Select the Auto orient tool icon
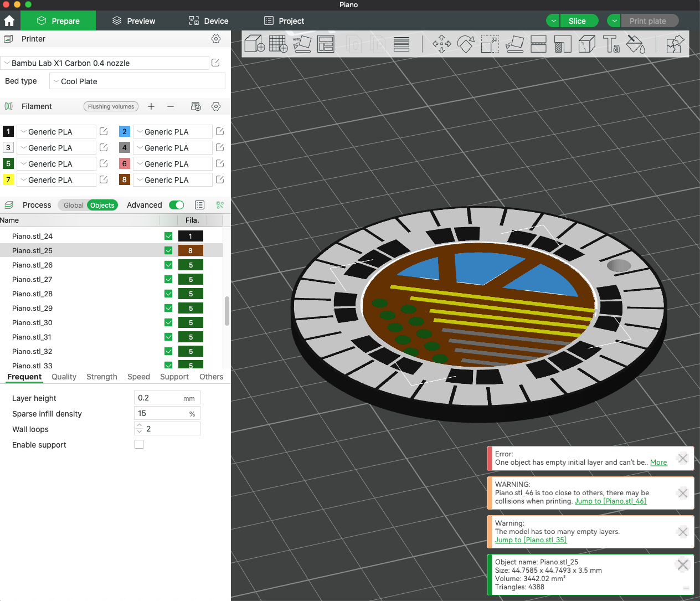700x601 pixels. click(x=302, y=44)
